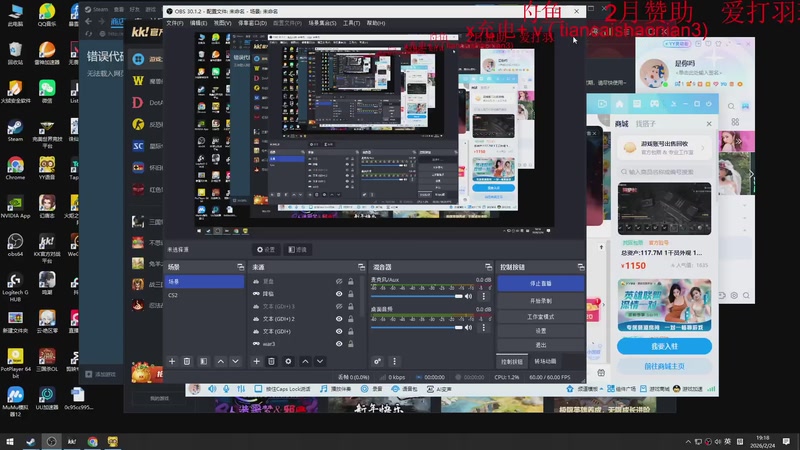Open the 编辑(E) menu in OBS
This screenshot has height=450, width=800.
pyautogui.click(x=198, y=23)
